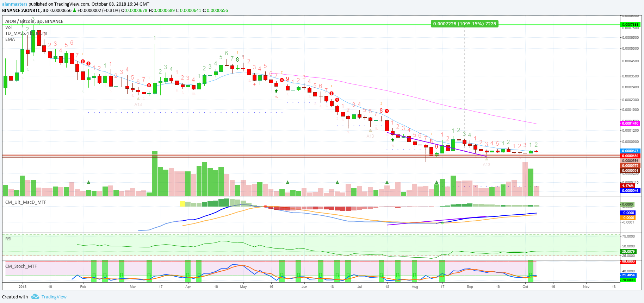Click the Stoch value tag 21.4854

point(628,275)
